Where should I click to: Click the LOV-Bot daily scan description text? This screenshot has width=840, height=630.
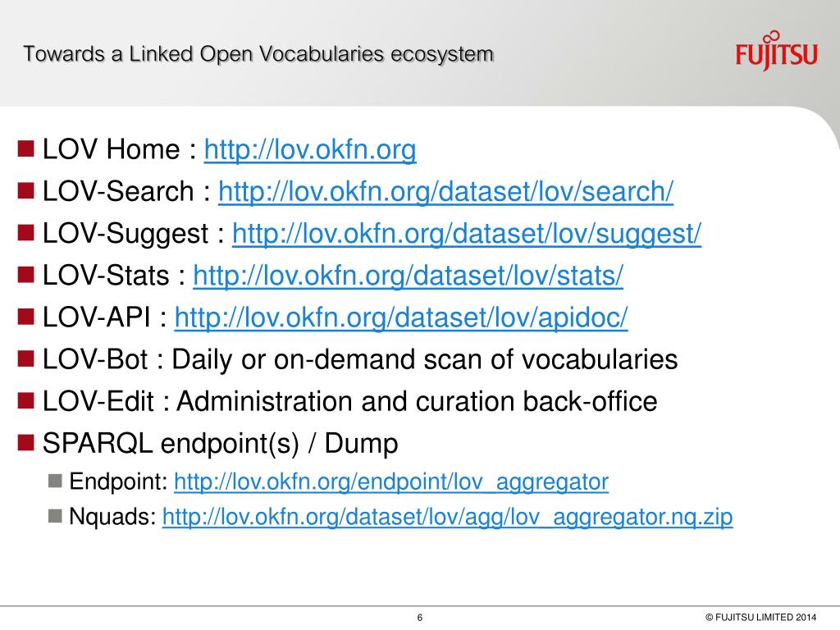pos(424,359)
